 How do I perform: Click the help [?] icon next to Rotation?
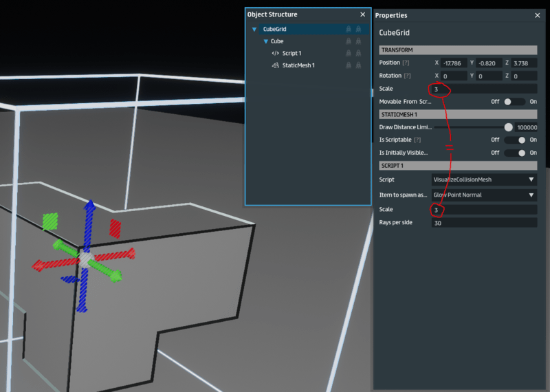click(407, 76)
